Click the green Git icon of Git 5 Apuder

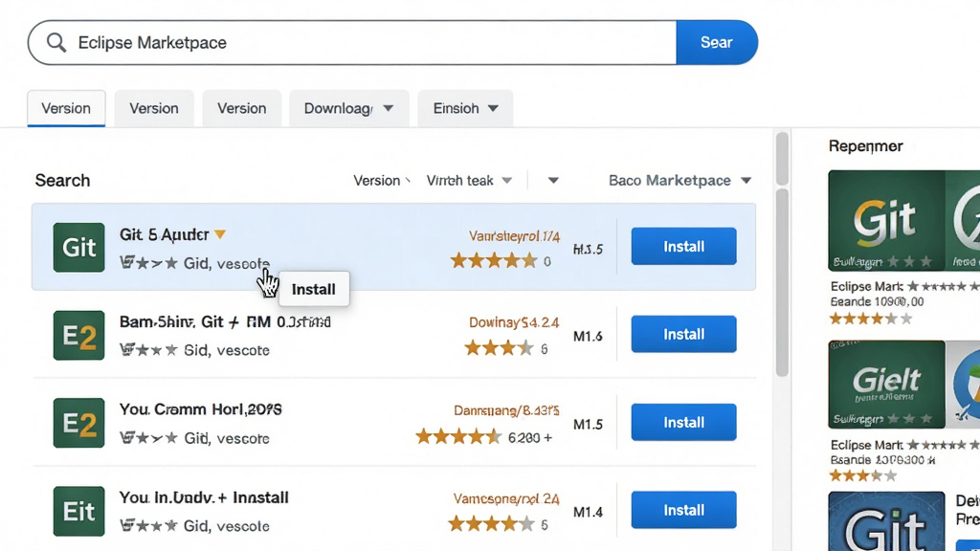click(78, 248)
